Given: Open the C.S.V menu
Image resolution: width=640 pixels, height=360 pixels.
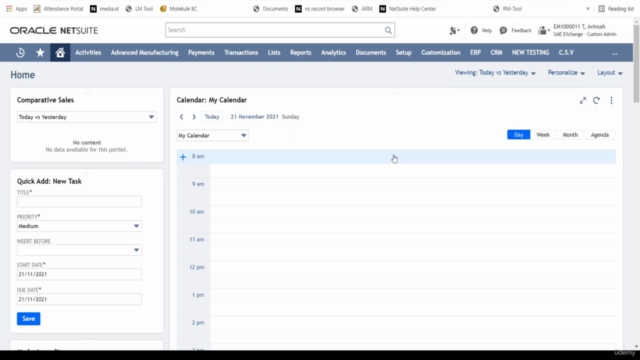Looking at the screenshot, I should [x=566, y=53].
